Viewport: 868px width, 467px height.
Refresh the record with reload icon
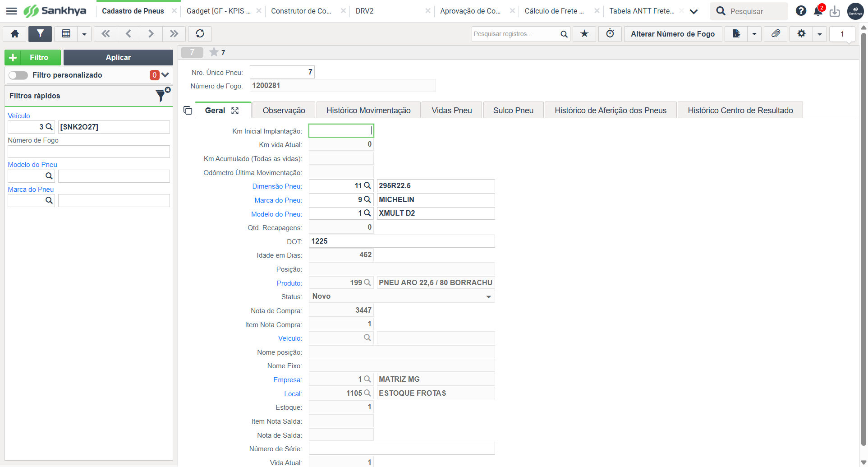200,34
